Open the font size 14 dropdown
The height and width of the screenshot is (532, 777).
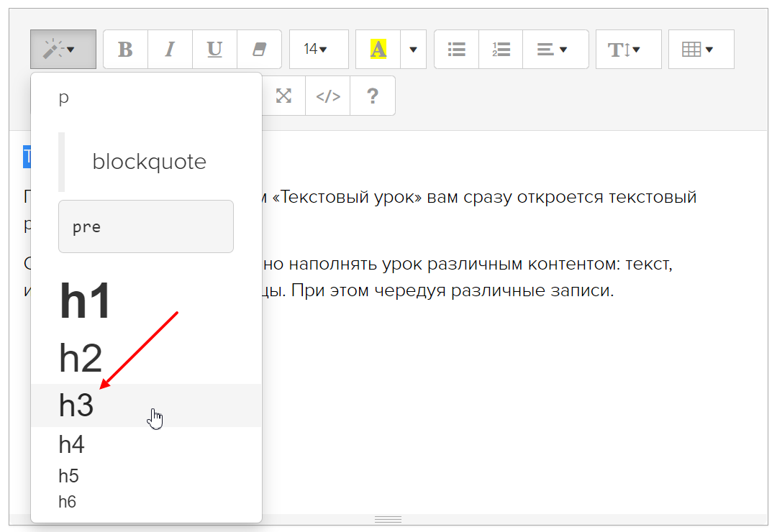pos(318,50)
